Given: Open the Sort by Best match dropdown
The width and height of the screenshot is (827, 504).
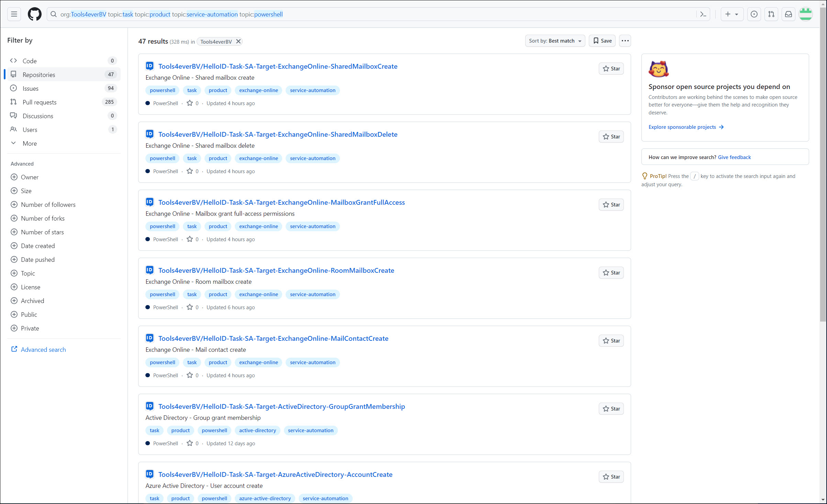Looking at the screenshot, I should click(x=555, y=41).
